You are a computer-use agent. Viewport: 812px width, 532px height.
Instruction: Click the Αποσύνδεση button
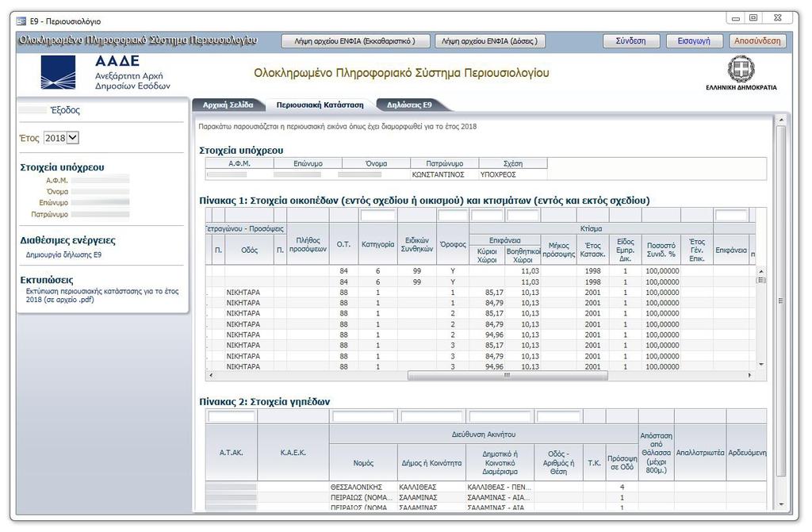tap(757, 41)
